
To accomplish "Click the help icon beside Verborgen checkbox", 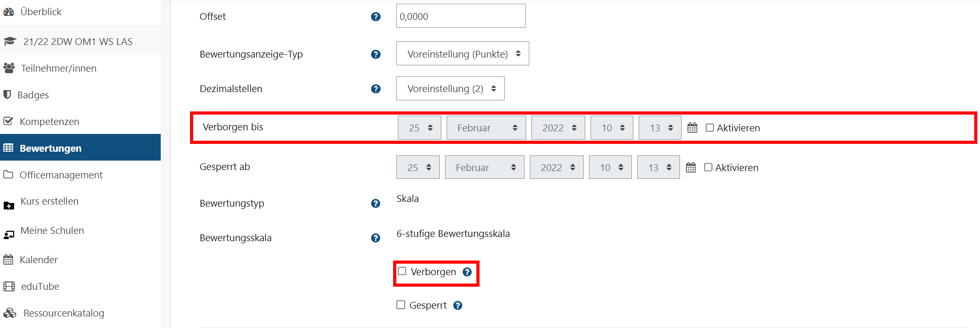I will point(467,272).
